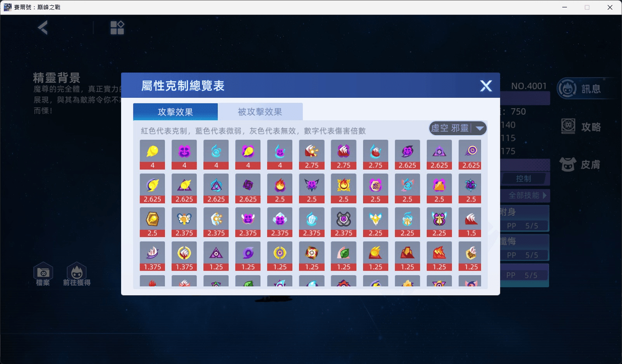Open the 訊息 info button
The width and height of the screenshot is (622, 364).
pyautogui.click(x=580, y=89)
